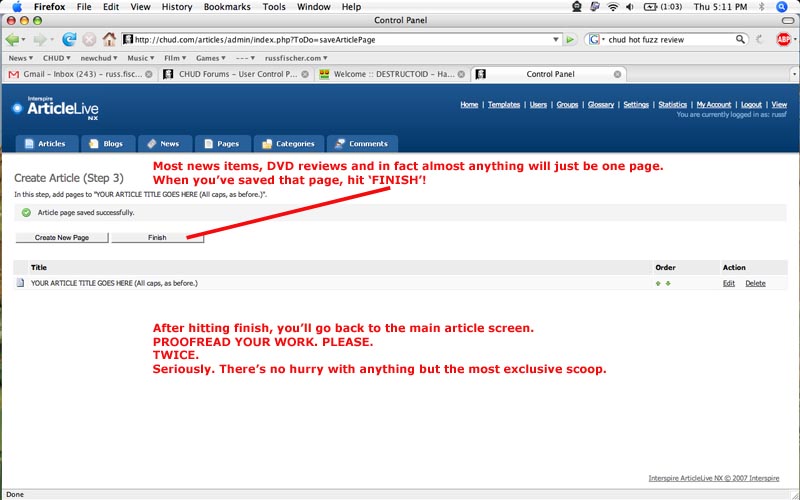Click inside the URL address field
800x500 pixels.
(340, 40)
